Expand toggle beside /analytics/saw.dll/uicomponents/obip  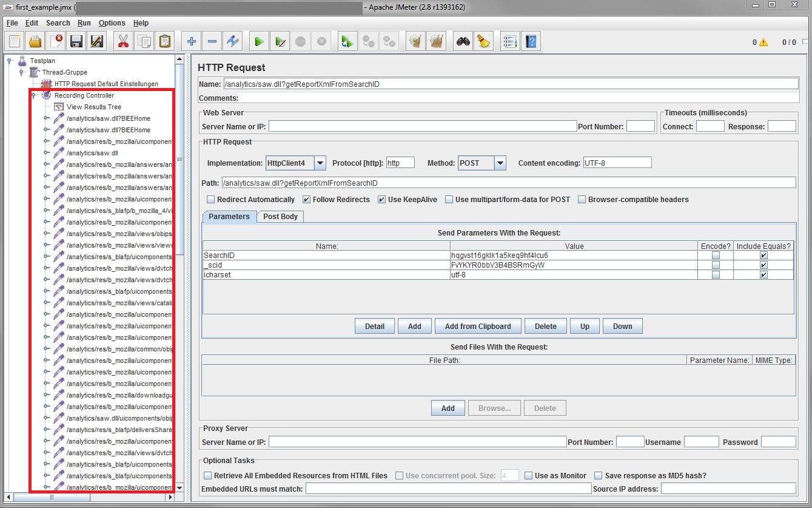pos(47,418)
